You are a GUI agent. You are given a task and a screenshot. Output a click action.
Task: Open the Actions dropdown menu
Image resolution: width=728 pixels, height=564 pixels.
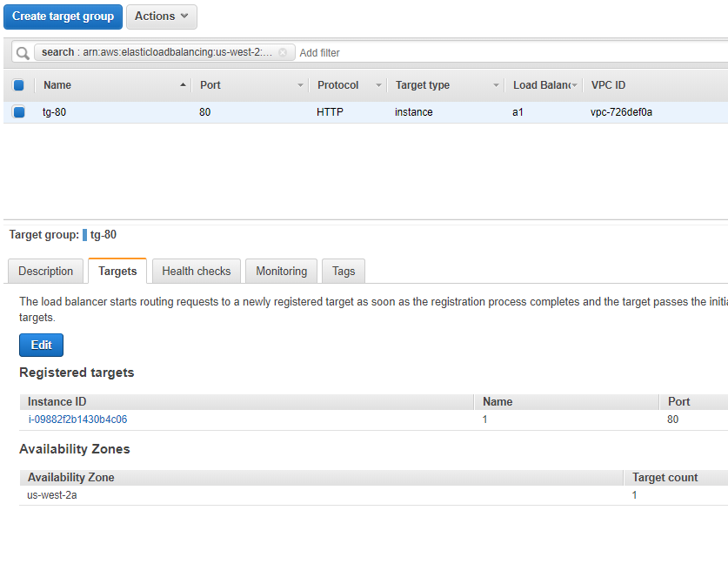pyautogui.click(x=162, y=17)
